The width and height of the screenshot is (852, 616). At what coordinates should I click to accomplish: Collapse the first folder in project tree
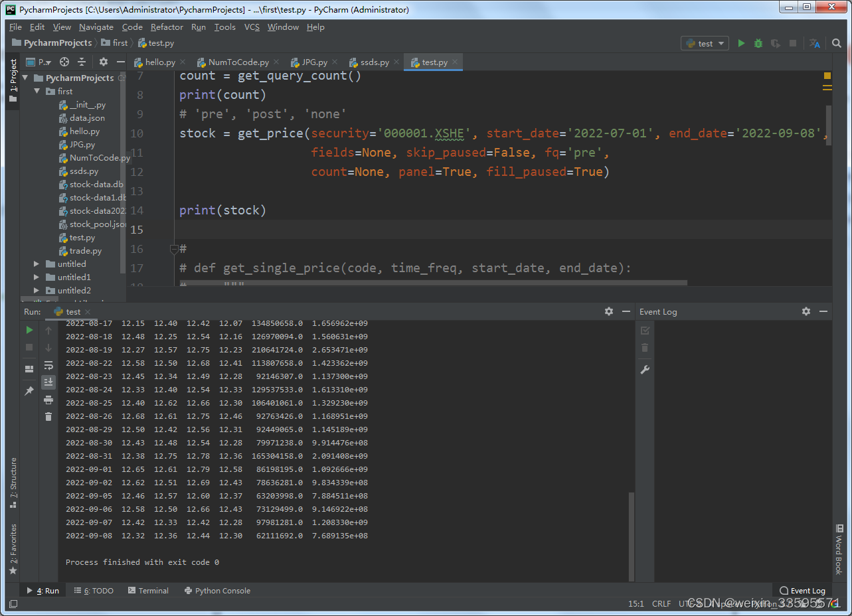(37, 91)
